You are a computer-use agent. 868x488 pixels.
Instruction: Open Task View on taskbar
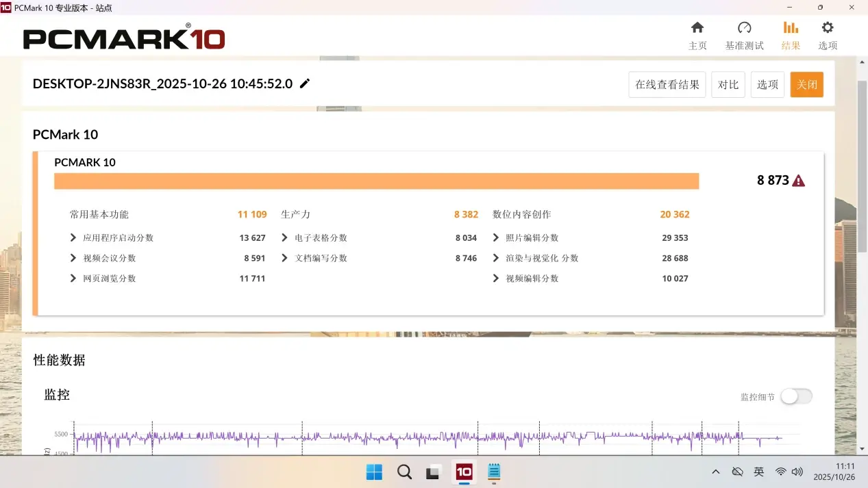pyautogui.click(x=433, y=472)
